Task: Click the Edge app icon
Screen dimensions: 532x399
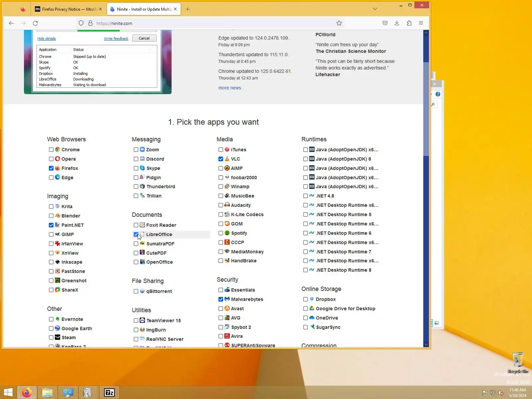Action: tap(58, 177)
